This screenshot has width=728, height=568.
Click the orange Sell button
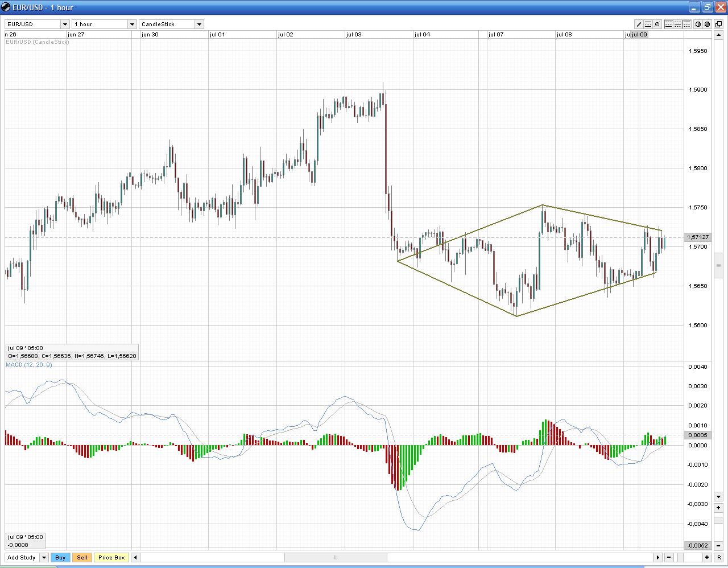pyautogui.click(x=82, y=558)
